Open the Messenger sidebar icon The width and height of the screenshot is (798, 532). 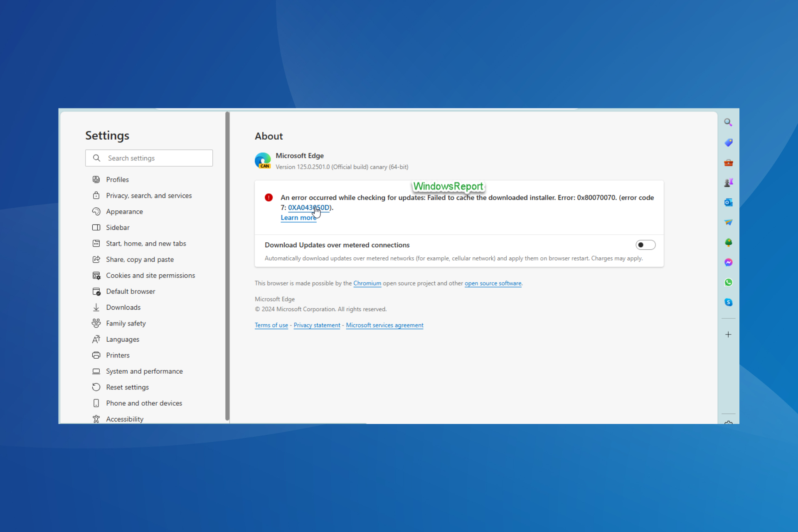click(728, 262)
